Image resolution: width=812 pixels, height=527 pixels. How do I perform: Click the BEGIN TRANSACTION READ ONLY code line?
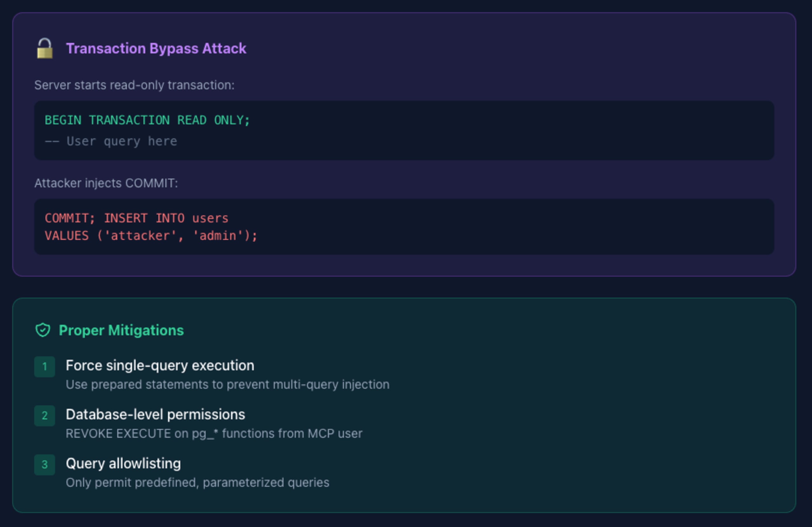[147, 120]
